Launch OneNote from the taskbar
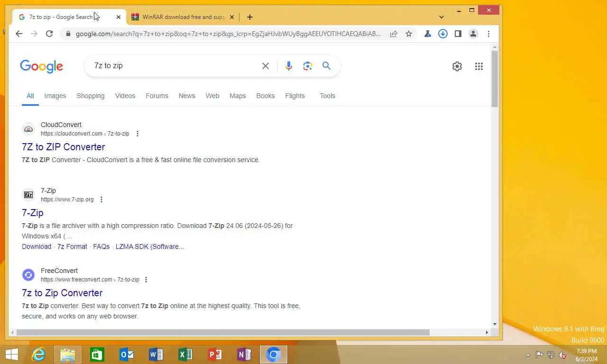Screen dimensions: 607x364 [244, 355]
